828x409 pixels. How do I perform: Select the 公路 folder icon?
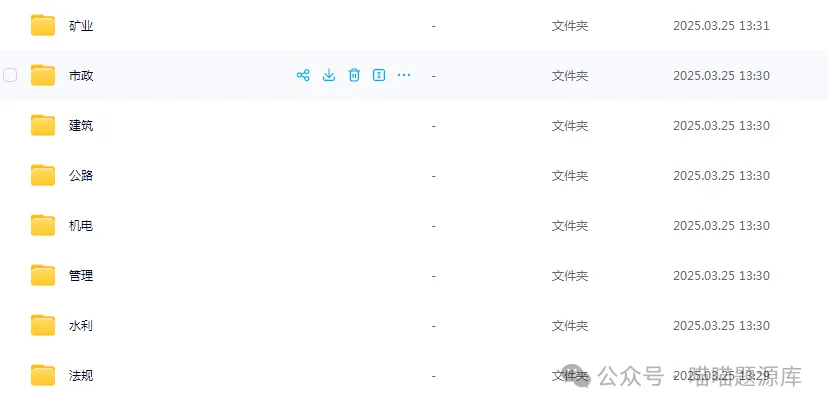tap(43, 175)
